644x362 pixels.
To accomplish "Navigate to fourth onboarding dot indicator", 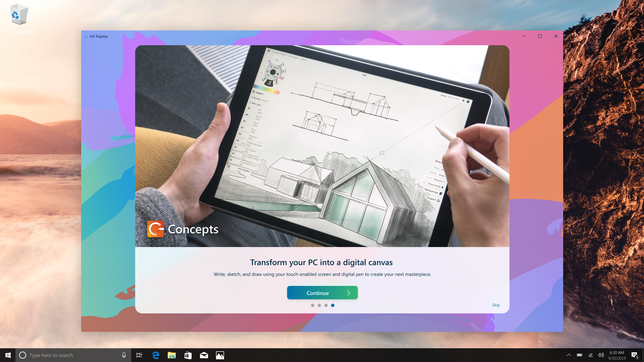I will tap(332, 305).
